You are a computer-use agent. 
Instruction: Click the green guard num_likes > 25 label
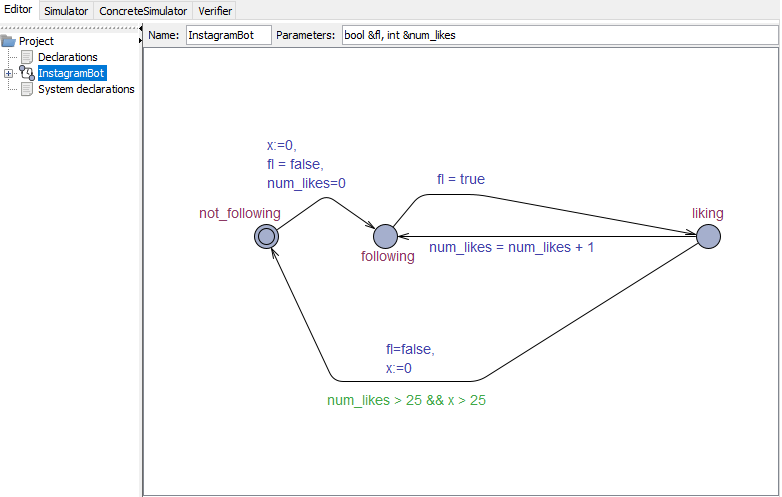[406, 400]
